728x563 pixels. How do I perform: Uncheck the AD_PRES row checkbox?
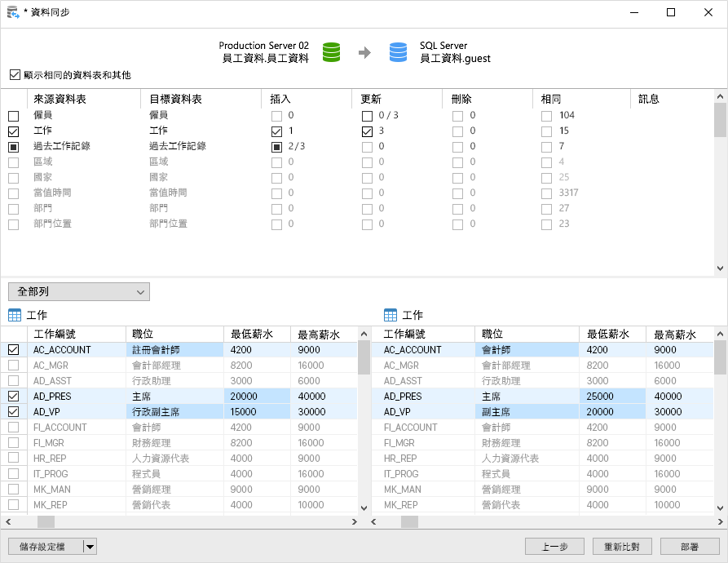pos(14,397)
